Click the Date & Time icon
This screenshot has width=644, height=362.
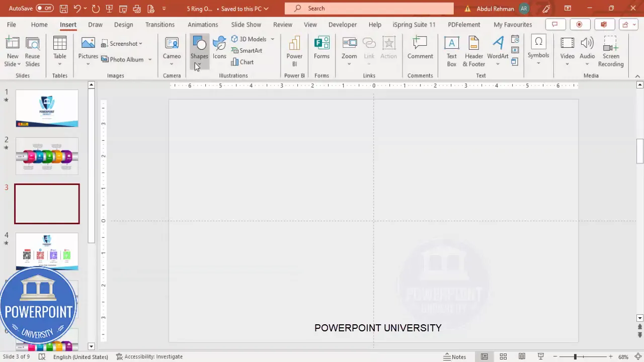(515, 39)
